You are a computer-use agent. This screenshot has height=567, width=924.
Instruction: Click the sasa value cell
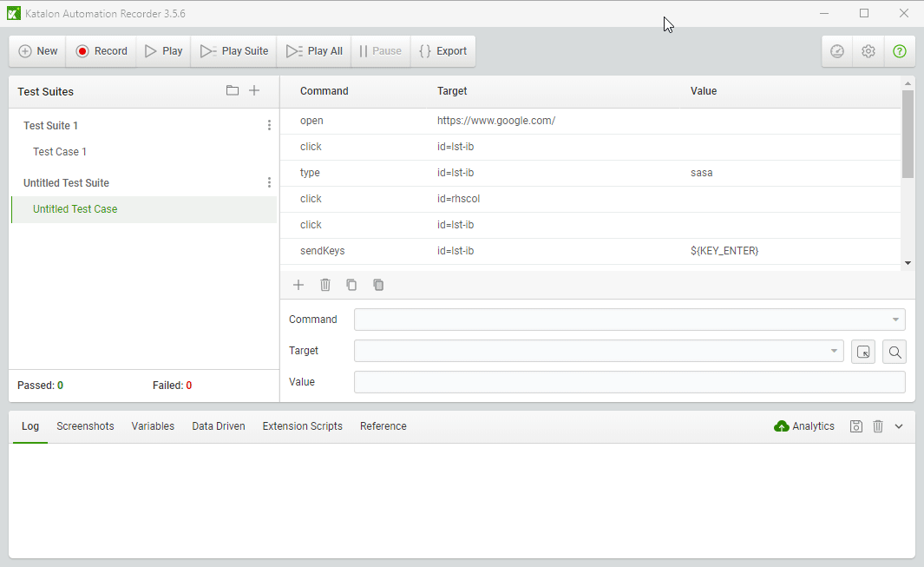(701, 173)
